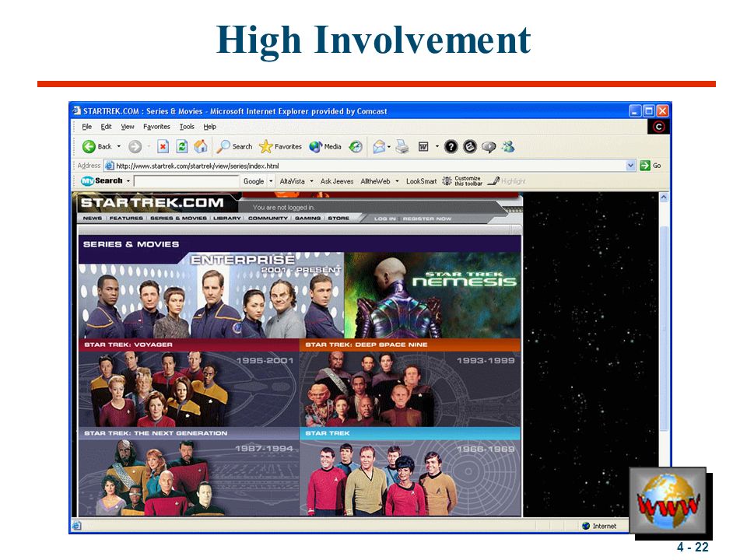This screenshot has height=560, width=747.
Task: Open the Discuss speech bubble icon
Action: (489, 147)
